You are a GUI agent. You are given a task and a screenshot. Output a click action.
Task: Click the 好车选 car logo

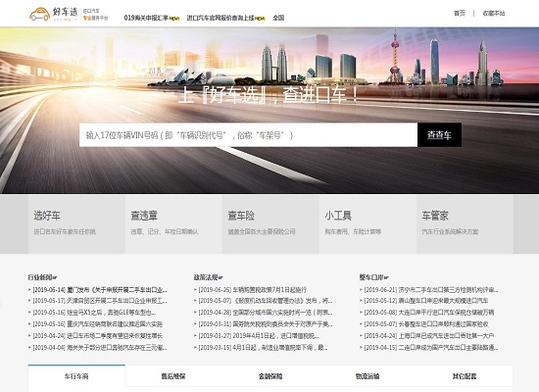[39, 14]
